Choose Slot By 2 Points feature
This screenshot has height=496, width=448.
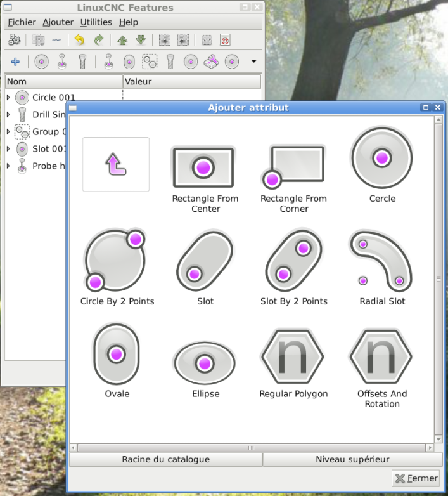294,268
